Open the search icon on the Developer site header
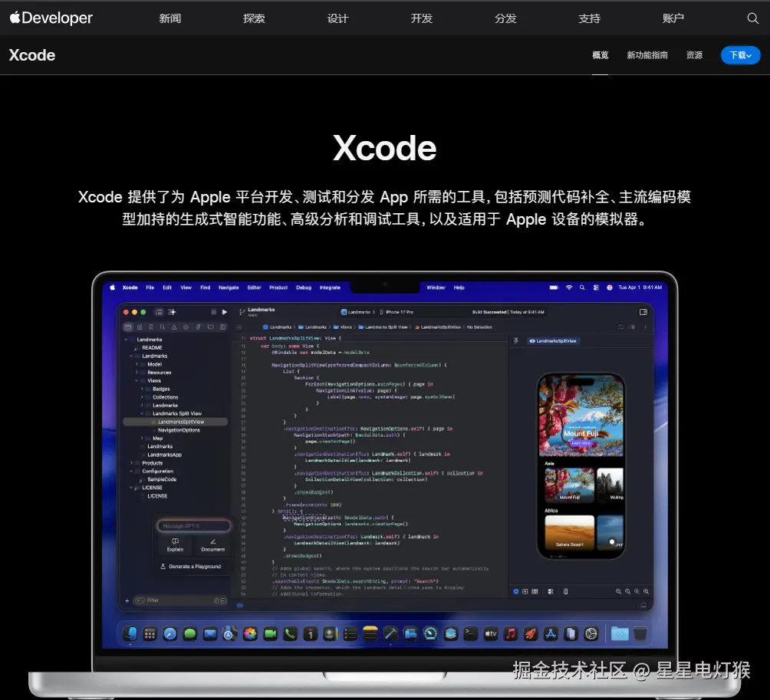 [x=752, y=18]
